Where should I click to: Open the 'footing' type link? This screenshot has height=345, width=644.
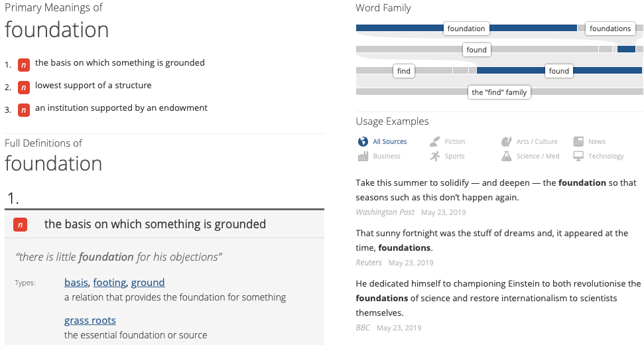click(x=109, y=283)
